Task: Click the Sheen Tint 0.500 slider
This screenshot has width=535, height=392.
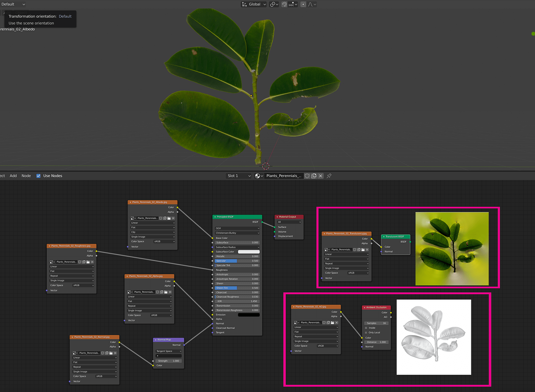Action: pos(237,288)
